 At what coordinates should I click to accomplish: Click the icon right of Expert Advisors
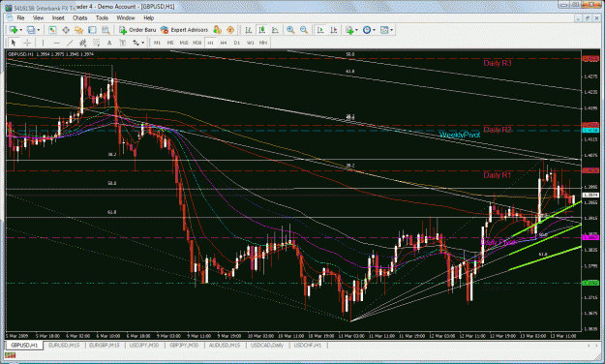(217, 30)
